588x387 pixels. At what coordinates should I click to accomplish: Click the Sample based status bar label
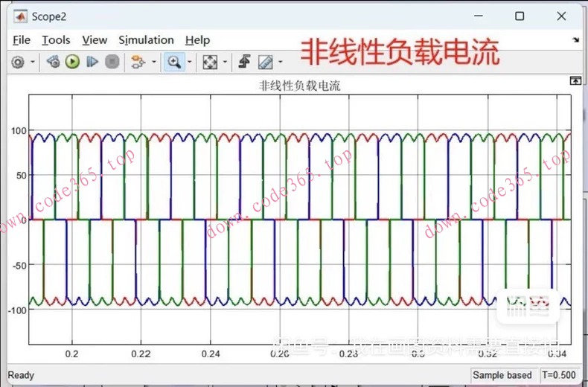click(x=502, y=375)
